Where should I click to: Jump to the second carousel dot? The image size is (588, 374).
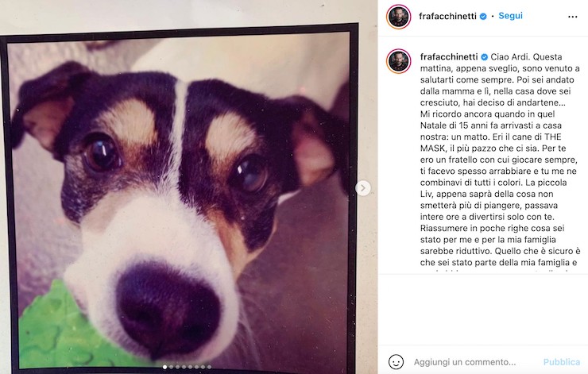tap(171, 368)
